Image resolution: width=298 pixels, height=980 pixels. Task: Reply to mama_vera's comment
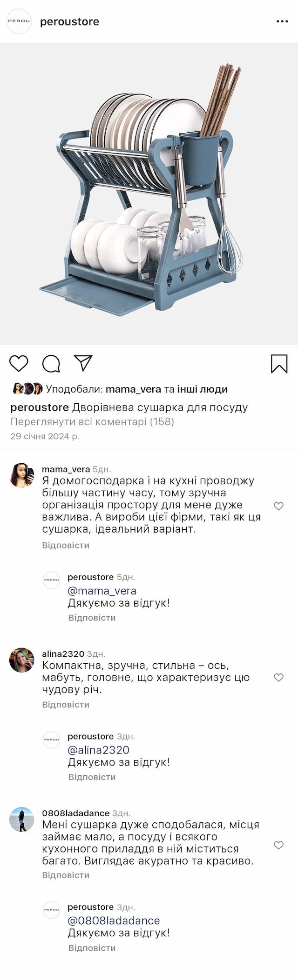click(66, 545)
